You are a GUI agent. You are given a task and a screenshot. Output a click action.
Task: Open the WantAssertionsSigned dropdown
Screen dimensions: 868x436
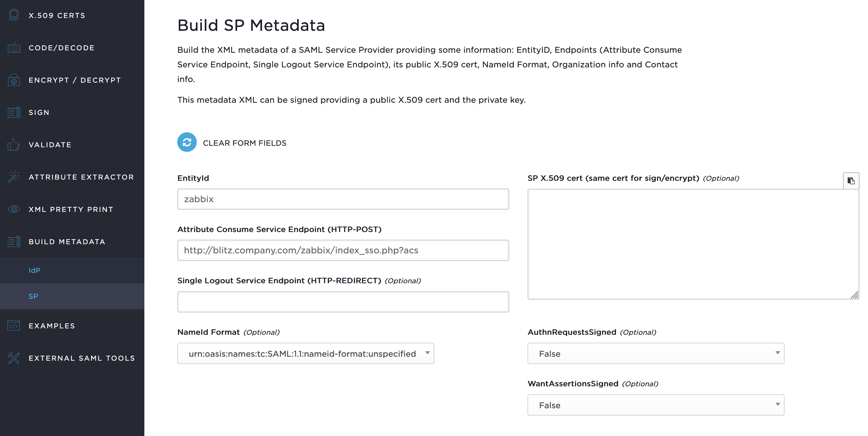click(x=656, y=405)
